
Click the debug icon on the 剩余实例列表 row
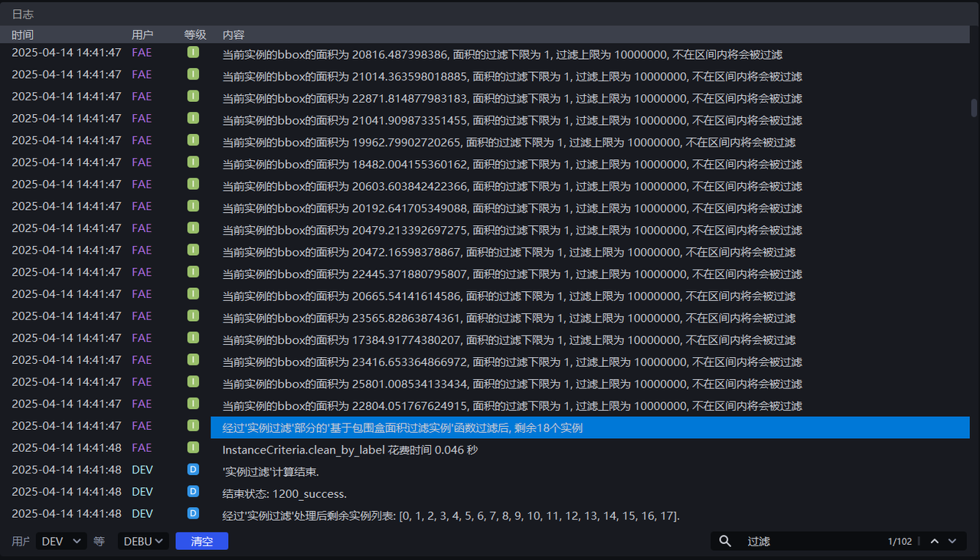tap(193, 514)
